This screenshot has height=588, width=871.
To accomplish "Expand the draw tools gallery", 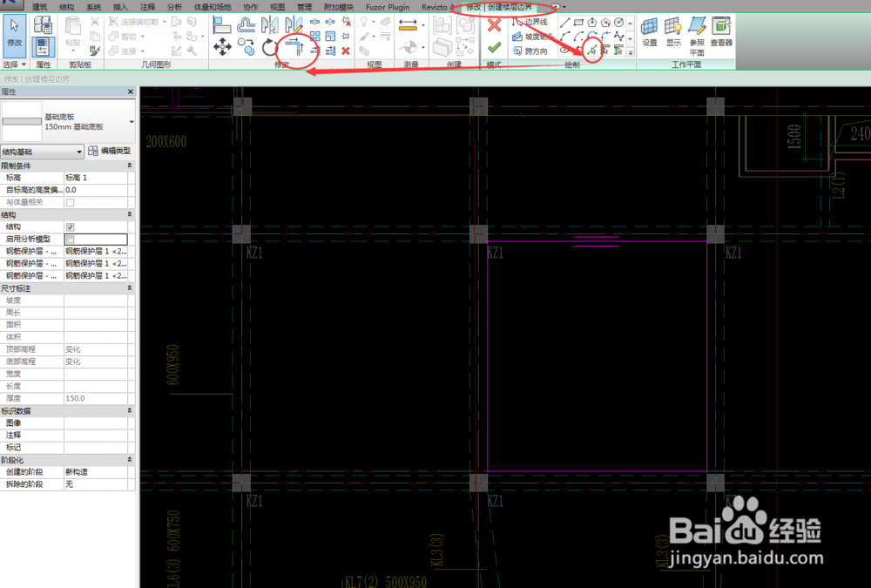I will point(631,52).
